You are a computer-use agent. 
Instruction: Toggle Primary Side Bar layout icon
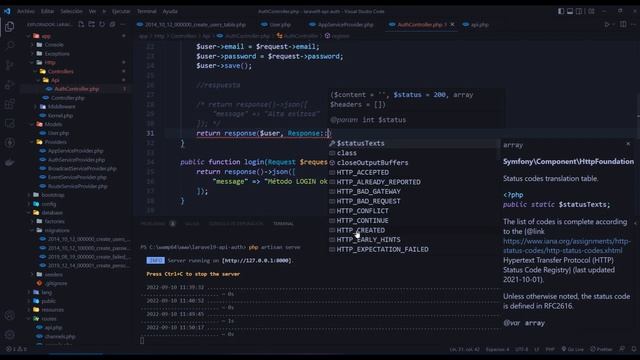[x=561, y=11]
